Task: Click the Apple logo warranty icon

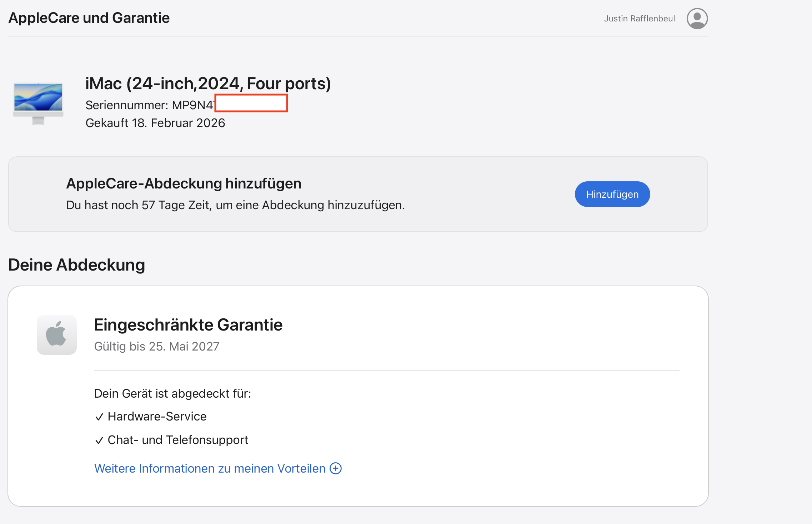Action: click(x=57, y=334)
